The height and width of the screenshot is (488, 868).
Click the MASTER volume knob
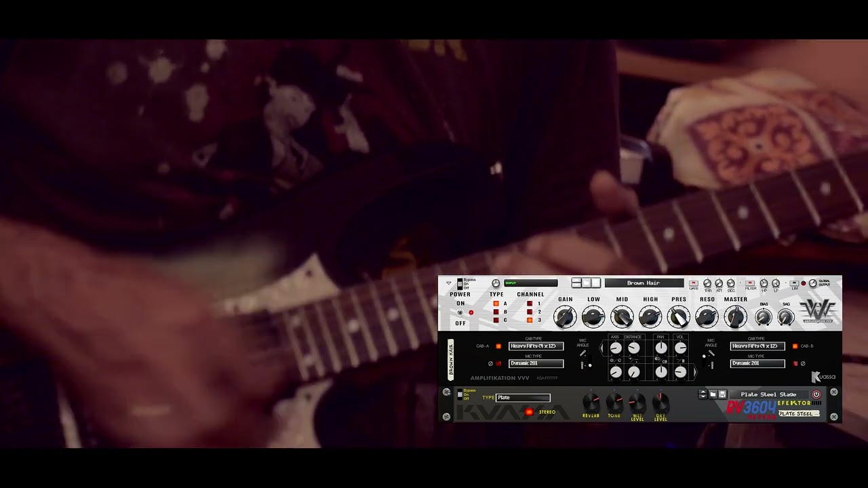[x=735, y=317]
